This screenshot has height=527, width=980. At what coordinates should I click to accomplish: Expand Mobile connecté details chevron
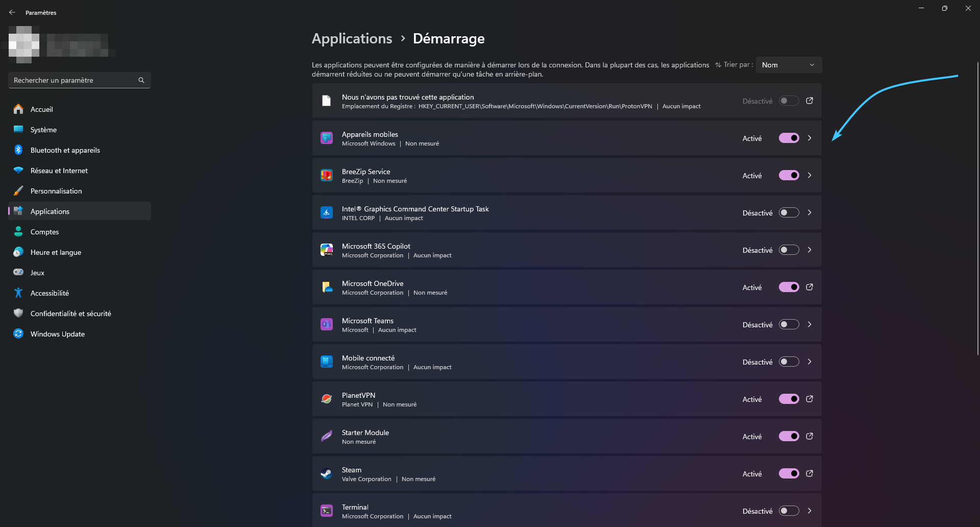pyautogui.click(x=810, y=362)
